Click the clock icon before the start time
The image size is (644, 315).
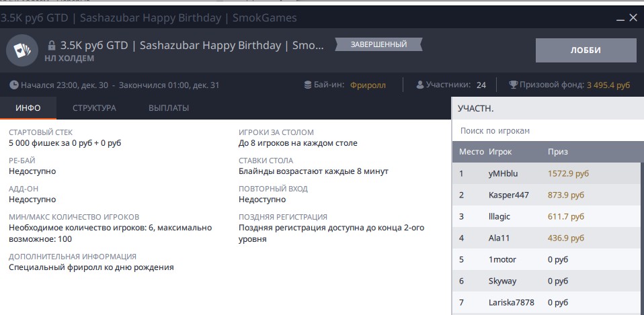[x=14, y=85]
